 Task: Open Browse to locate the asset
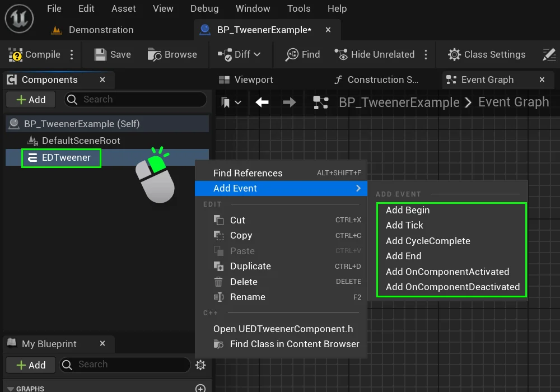click(172, 54)
